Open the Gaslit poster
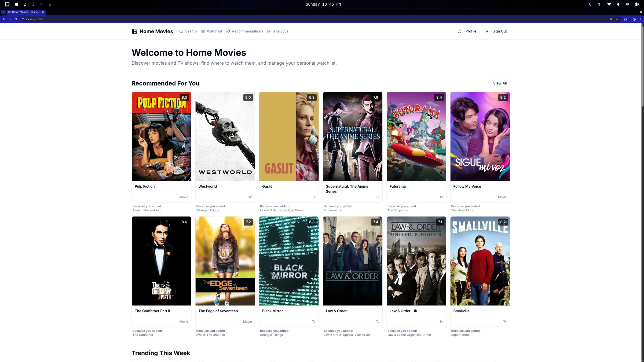The image size is (644, 362). (x=289, y=136)
